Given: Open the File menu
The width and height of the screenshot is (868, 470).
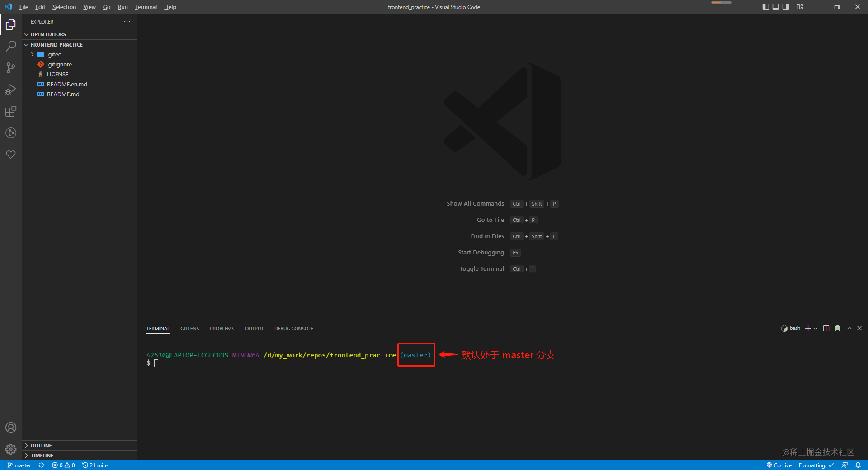Looking at the screenshot, I should [24, 7].
